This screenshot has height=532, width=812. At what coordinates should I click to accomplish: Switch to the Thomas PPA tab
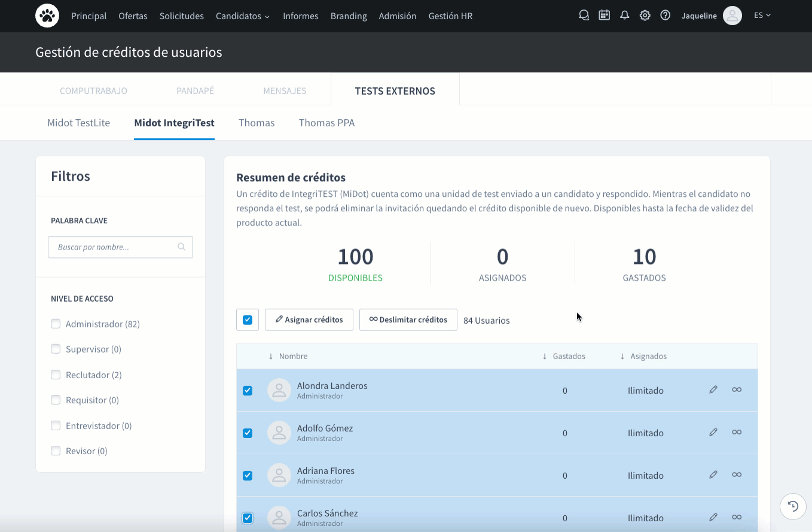[x=326, y=123]
